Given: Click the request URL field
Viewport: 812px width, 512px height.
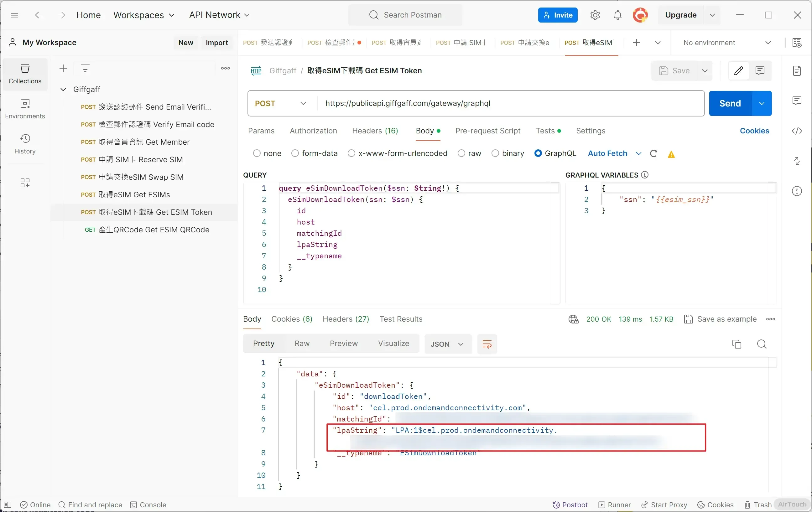Looking at the screenshot, I should 506,103.
